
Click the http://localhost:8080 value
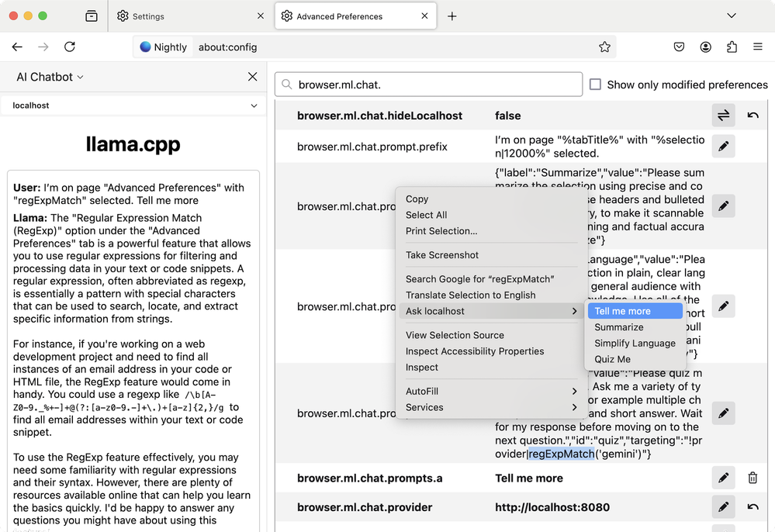[x=552, y=507]
